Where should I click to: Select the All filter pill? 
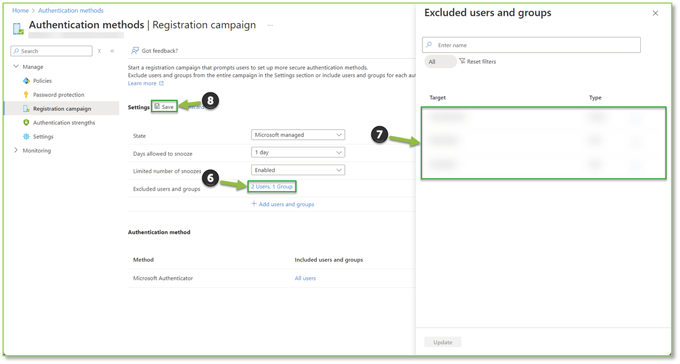click(440, 62)
